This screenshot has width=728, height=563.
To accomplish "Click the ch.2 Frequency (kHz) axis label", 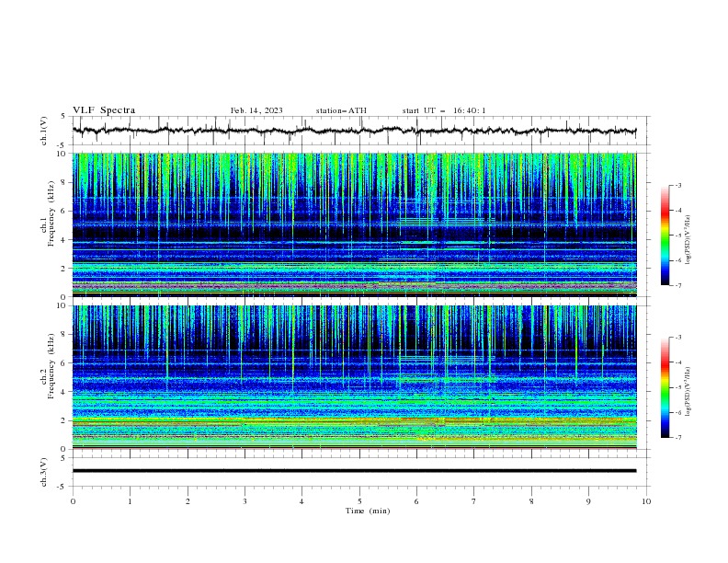I will tap(48, 366).
